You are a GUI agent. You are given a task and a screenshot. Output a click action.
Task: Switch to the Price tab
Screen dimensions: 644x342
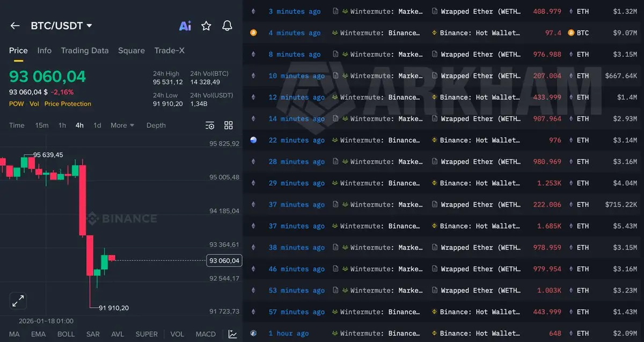click(18, 50)
